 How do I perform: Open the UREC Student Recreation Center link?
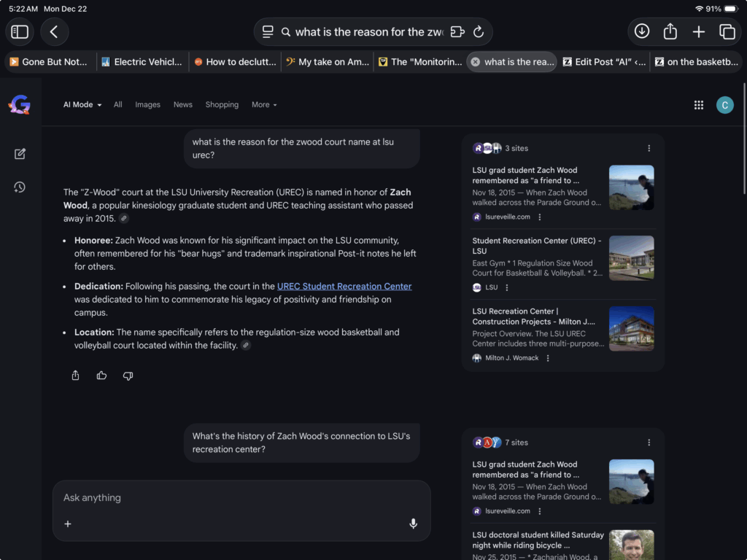(344, 287)
